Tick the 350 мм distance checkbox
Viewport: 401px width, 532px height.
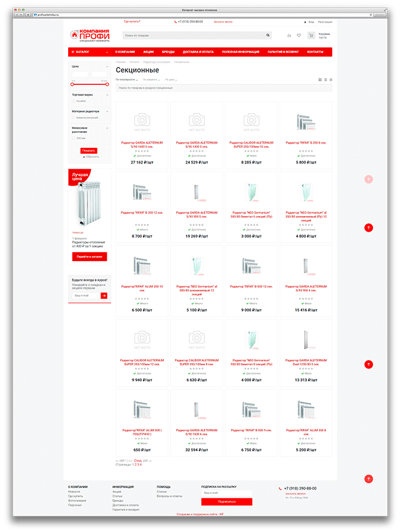(x=73, y=139)
